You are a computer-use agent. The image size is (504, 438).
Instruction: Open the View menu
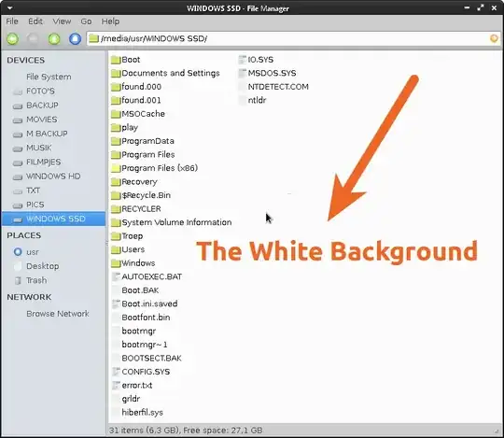click(62, 21)
